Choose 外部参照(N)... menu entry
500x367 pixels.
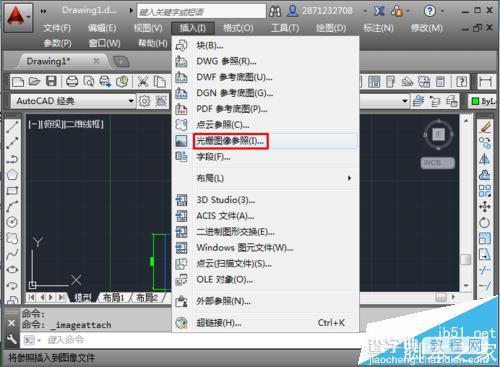(x=265, y=301)
